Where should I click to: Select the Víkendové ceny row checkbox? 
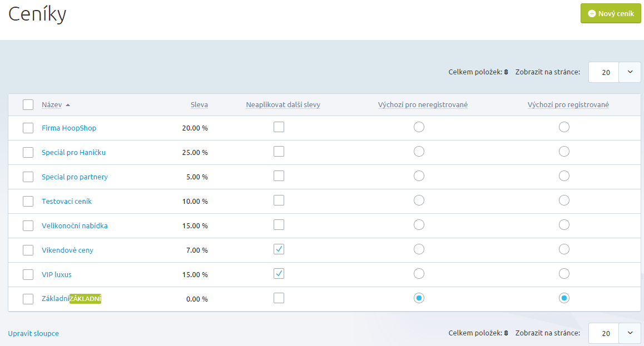[x=28, y=250]
